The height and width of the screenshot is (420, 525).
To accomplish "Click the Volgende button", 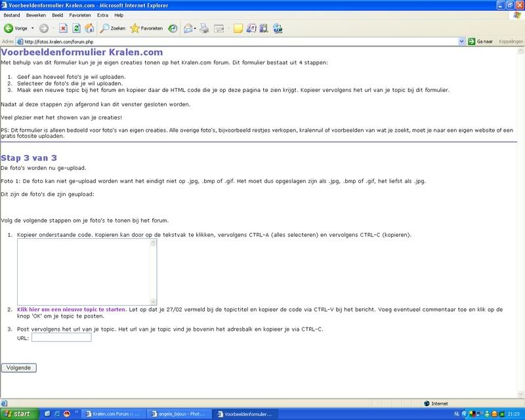I will [18, 367].
